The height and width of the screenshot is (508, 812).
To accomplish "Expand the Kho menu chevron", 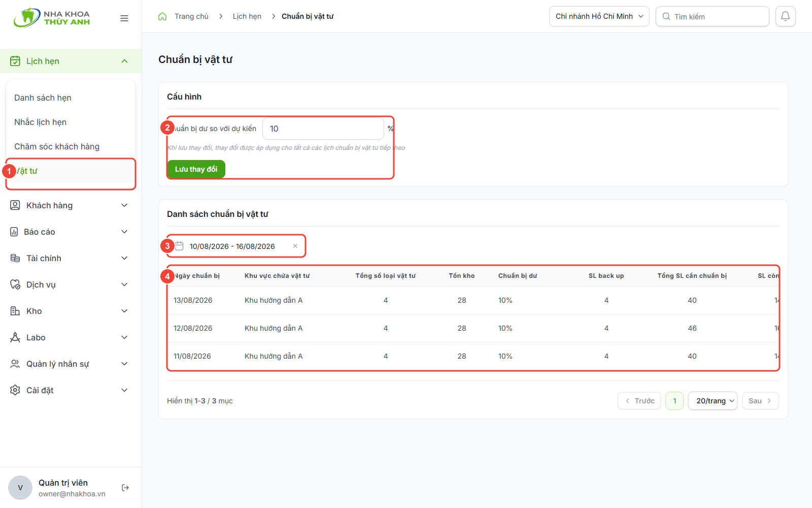I will (x=124, y=311).
